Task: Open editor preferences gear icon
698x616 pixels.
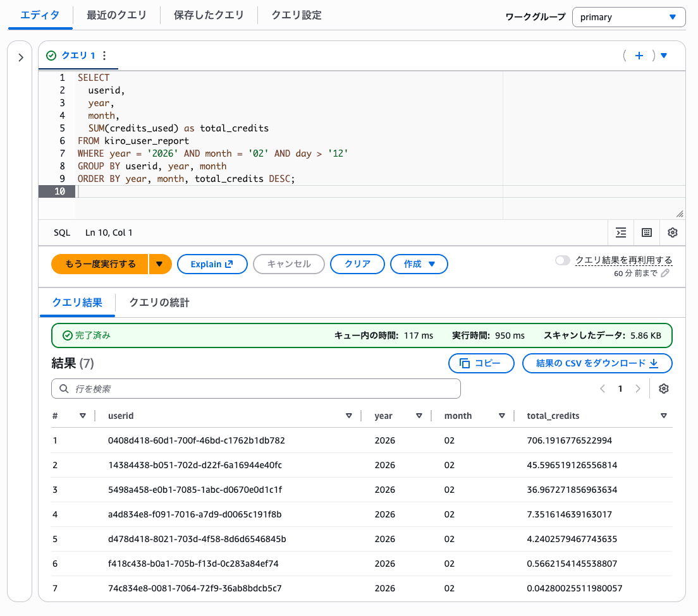Action: point(673,233)
